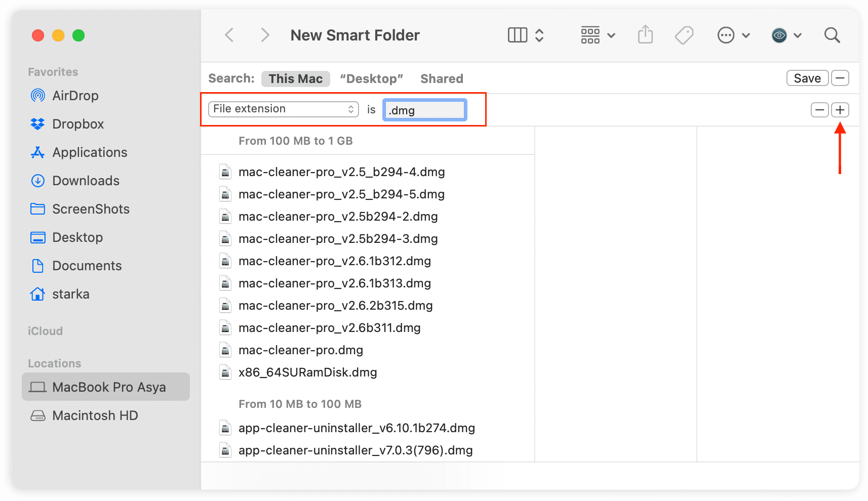
Task: Toggle the This Mac search scope
Action: [x=296, y=78]
